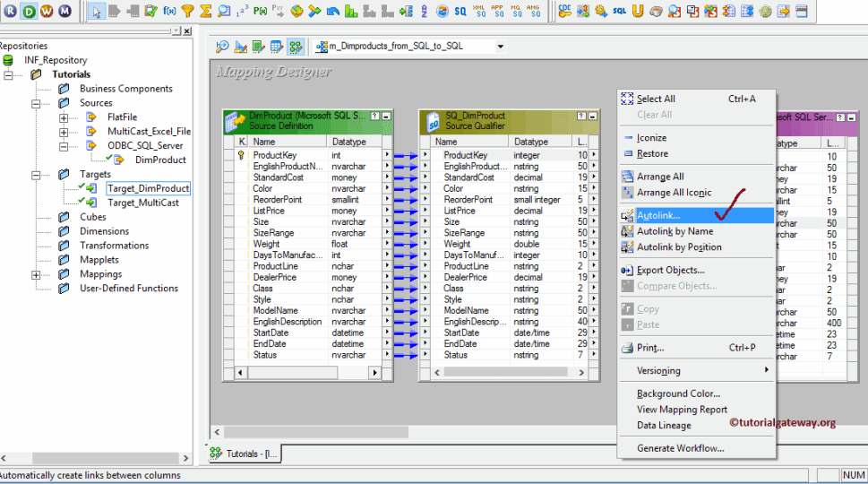Image resolution: width=868 pixels, height=484 pixels.
Task: Select the blue SQL transformation icon
Action: [620, 11]
